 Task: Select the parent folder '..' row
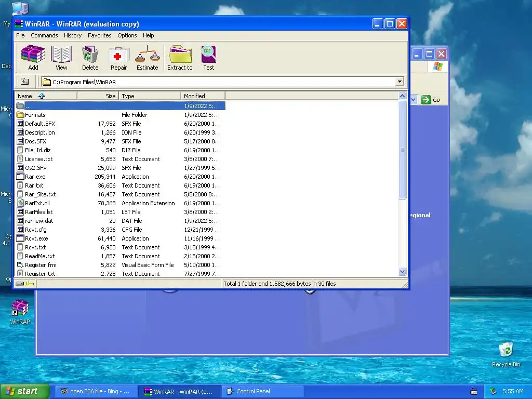click(121, 106)
